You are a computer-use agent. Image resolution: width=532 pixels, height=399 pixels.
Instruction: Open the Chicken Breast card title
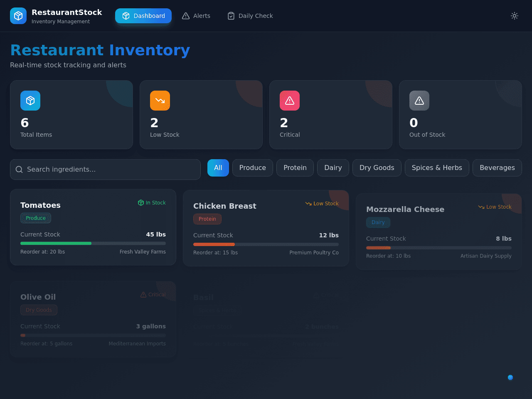(225, 206)
